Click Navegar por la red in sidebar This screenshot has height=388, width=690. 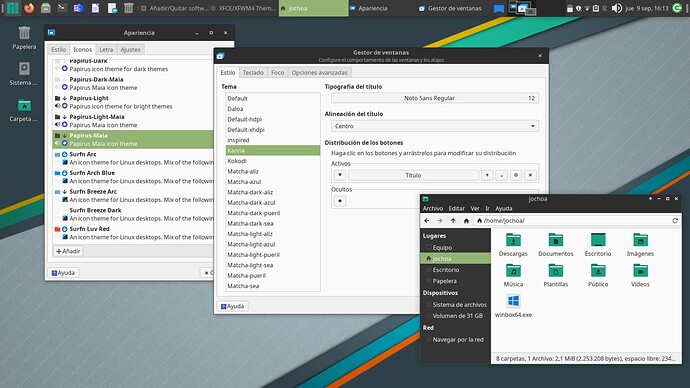[455, 340]
